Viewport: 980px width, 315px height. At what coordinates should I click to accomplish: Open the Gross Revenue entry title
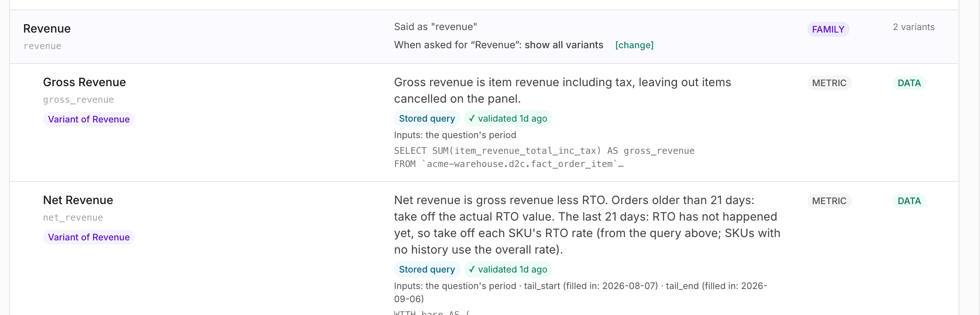84,82
